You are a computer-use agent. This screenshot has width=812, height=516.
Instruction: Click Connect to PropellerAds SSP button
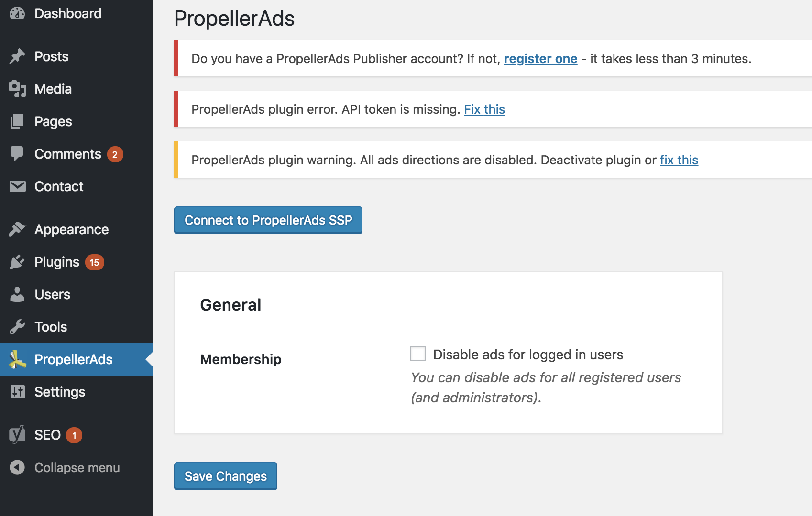[x=268, y=220]
